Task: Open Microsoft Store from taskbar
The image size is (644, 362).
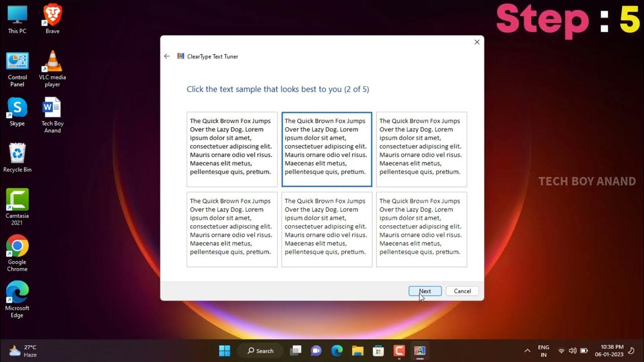Action: coord(378,350)
